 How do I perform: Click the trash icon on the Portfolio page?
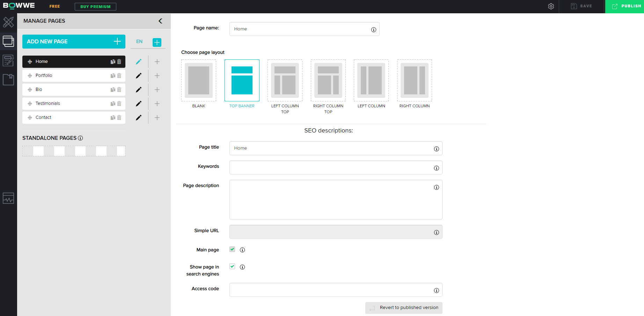click(119, 76)
